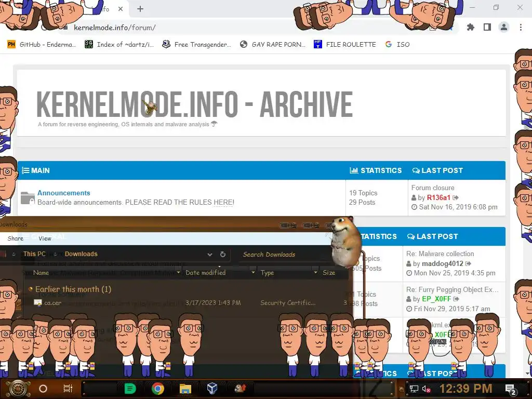The height and width of the screenshot is (399, 532).
Task: Open a new browser tab
Action: pyautogui.click(x=140, y=9)
